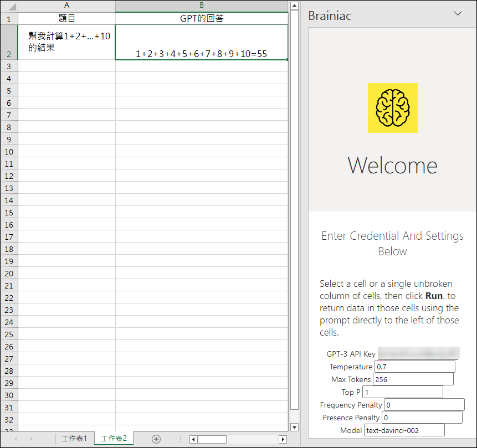Click 'Enter Credential And Settings Below' text

(392, 243)
